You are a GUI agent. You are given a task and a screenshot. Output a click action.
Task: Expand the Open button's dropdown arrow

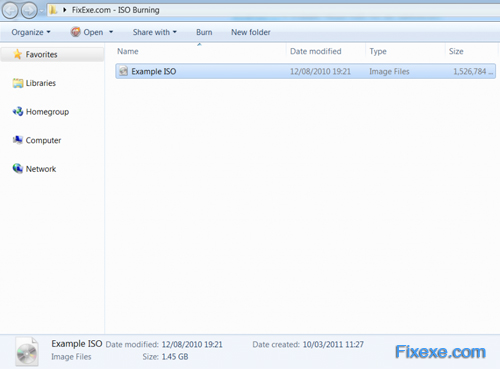click(111, 32)
